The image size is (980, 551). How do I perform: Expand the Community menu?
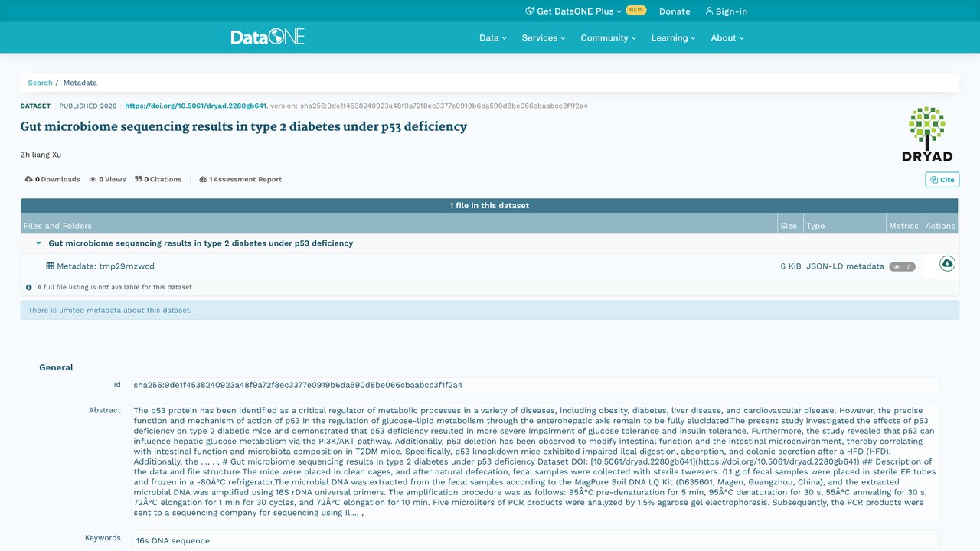coord(609,37)
